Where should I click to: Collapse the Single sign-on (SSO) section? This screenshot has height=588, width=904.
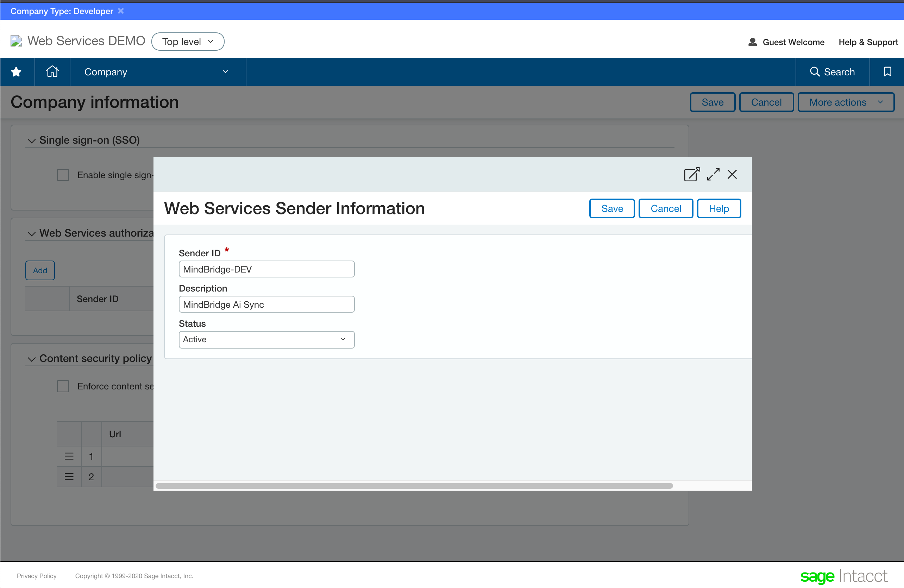pyautogui.click(x=32, y=141)
